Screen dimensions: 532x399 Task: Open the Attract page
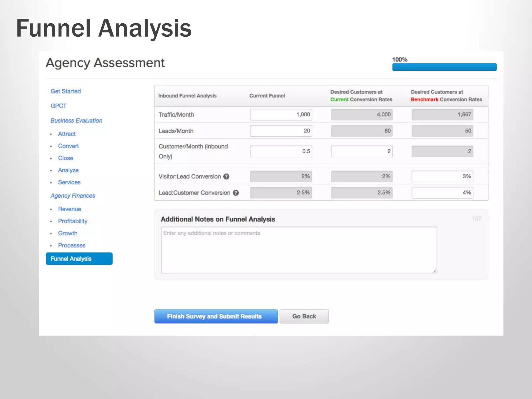pos(67,134)
